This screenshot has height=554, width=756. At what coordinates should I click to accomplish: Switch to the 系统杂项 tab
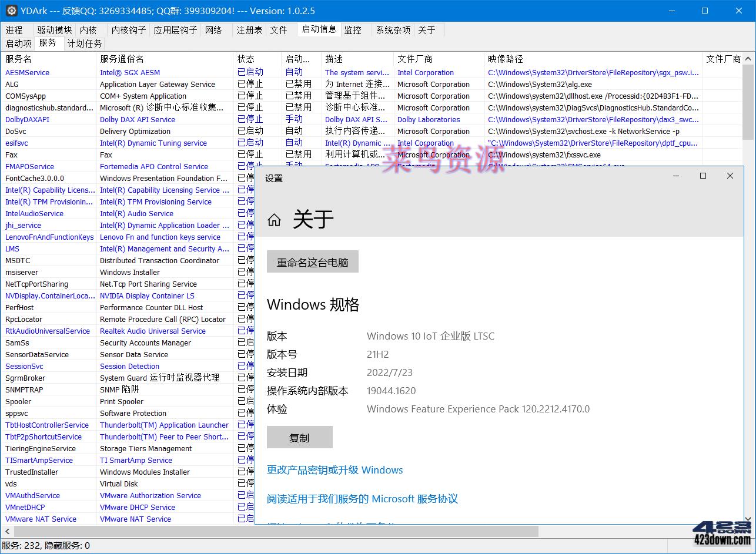point(392,29)
